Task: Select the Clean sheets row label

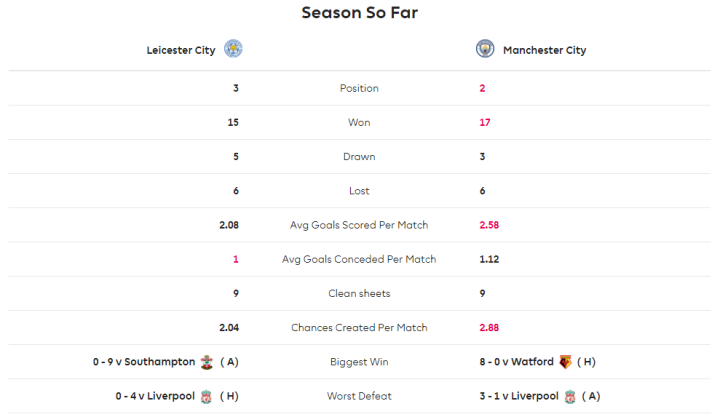Action: [x=359, y=293]
